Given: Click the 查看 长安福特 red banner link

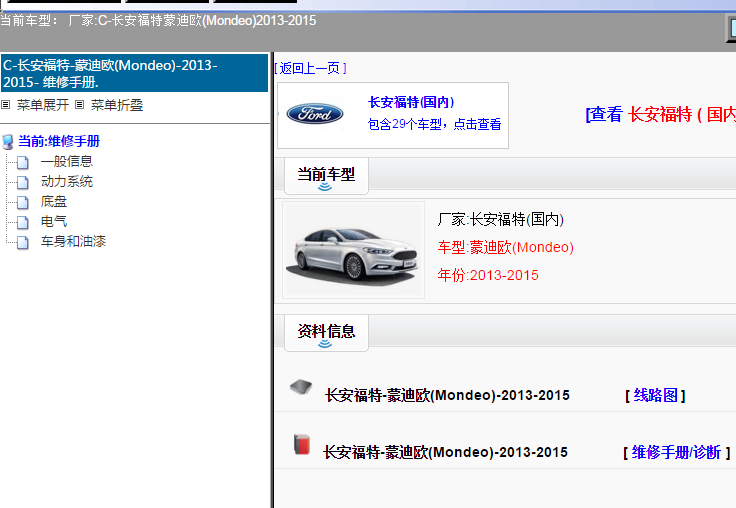Looking at the screenshot, I should click(x=661, y=114).
